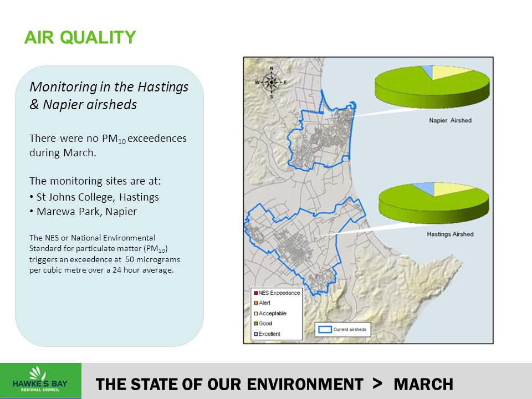Click the 'Excellent' legend label
Image resolution: width=532 pixels, height=399 pixels.
269,334
